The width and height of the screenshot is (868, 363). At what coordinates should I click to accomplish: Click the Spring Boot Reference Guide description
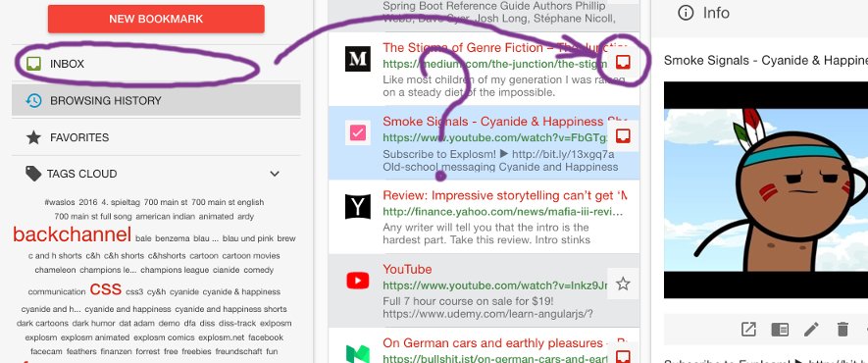499,12
